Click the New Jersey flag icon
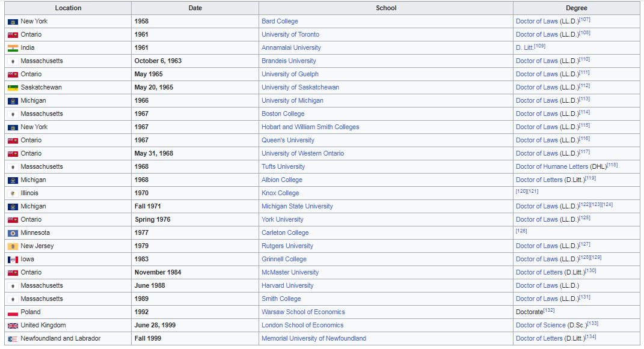This screenshot has height=349, width=644. [x=13, y=246]
